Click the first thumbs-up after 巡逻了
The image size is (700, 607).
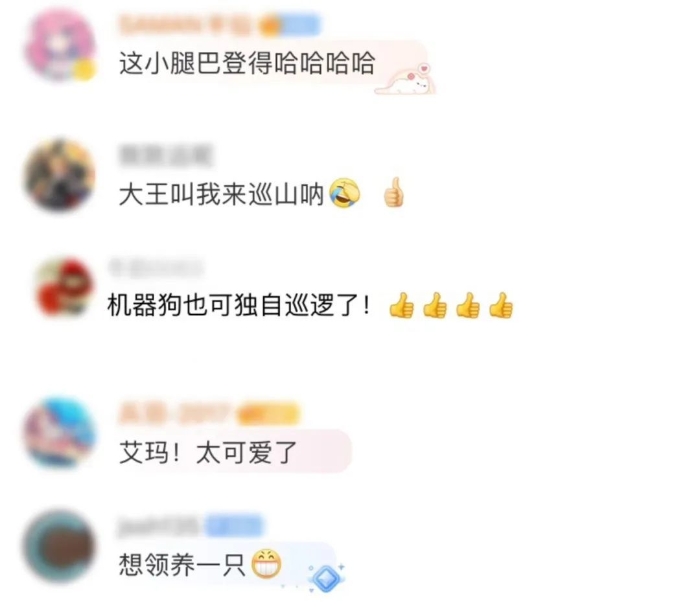click(x=401, y=305)
